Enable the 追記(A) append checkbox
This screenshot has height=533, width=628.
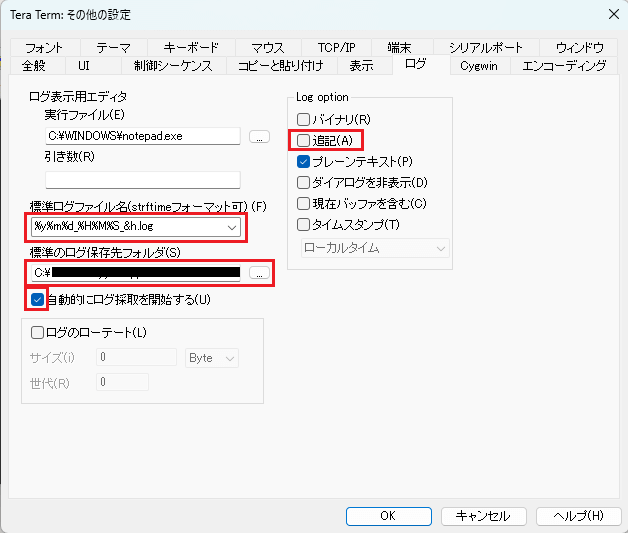tap(304, 140)
